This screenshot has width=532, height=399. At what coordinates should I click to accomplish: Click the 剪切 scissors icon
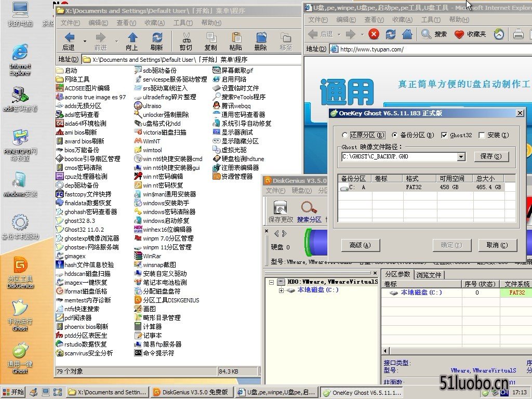(186, 42)
